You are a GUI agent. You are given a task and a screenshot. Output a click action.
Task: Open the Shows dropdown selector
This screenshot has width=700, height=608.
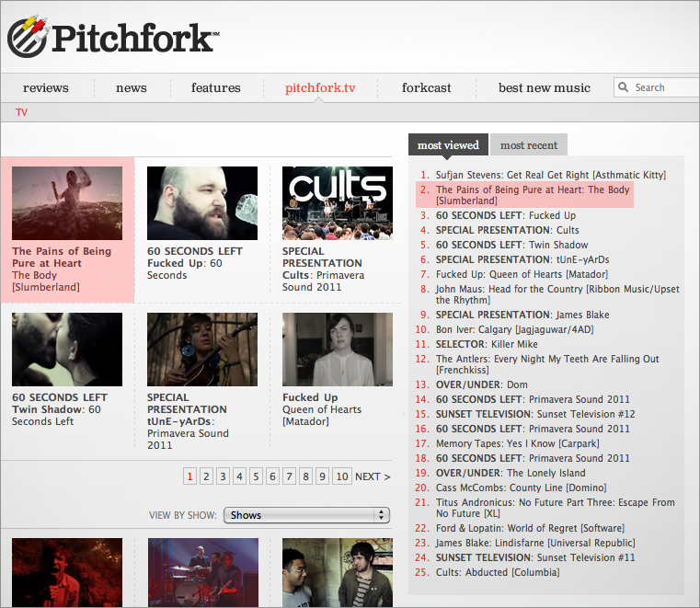tap(306, 515)
